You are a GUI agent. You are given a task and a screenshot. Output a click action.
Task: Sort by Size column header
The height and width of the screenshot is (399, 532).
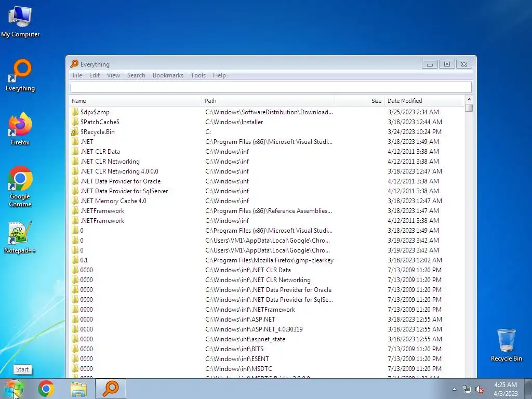(x=360, y=101)
